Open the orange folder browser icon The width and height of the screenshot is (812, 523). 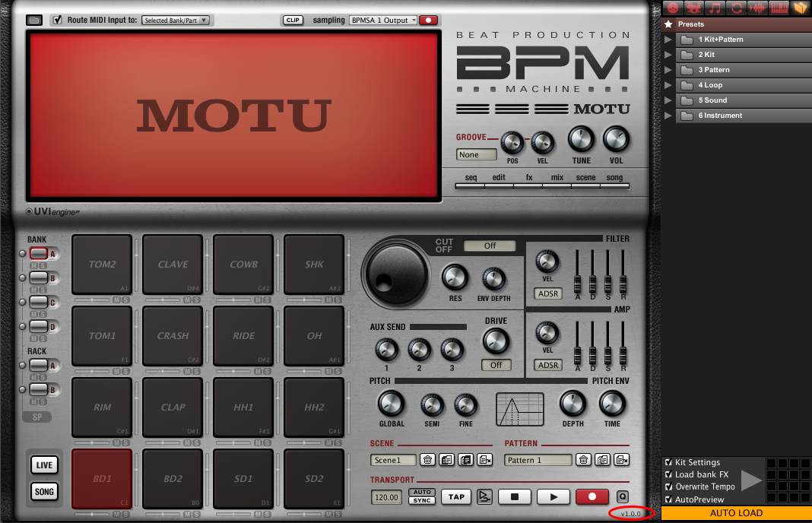[800, 8]
